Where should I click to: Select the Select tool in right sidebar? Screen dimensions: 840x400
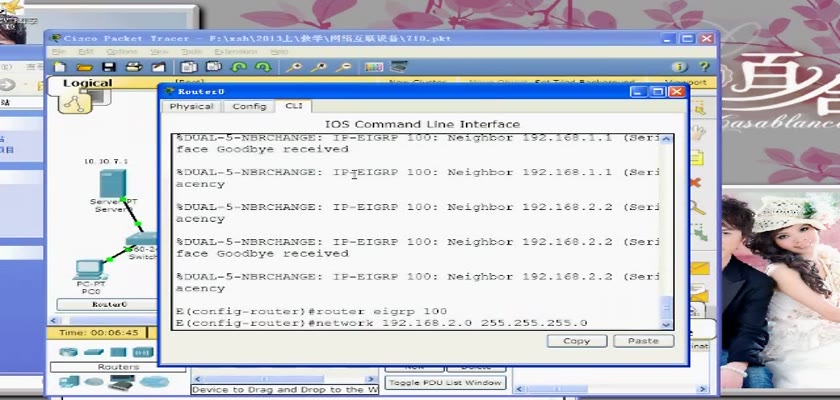click(699, 109)
